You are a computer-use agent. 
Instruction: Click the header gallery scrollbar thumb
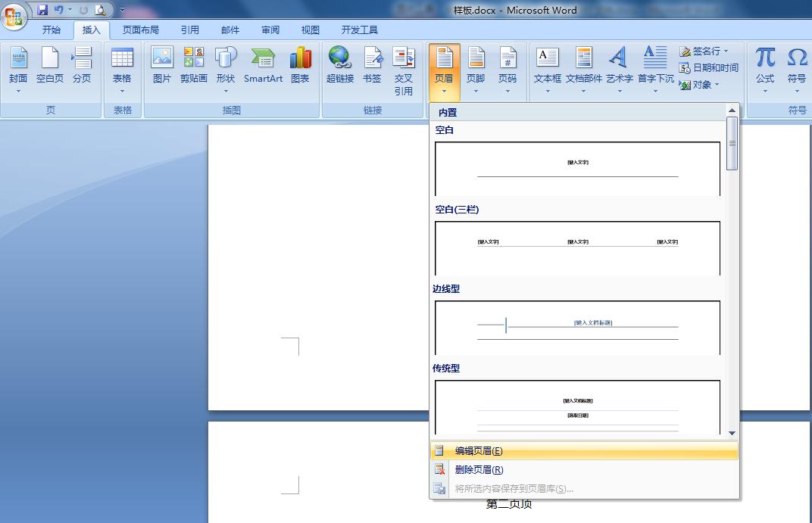point(732,143)
